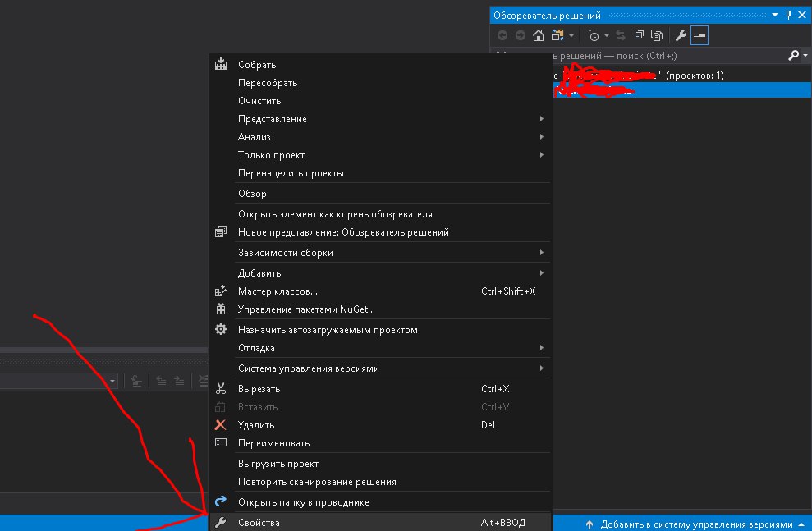The width and height of the screenshot is (812, 531).
Task: Select Свойства in the context menu
Action: (x=259, y=523)
